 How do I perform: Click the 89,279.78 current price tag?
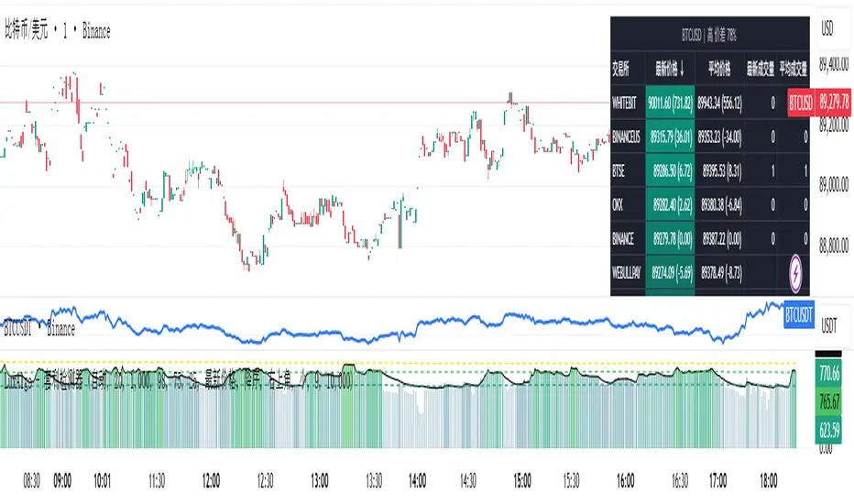click(x=836, y=103)
